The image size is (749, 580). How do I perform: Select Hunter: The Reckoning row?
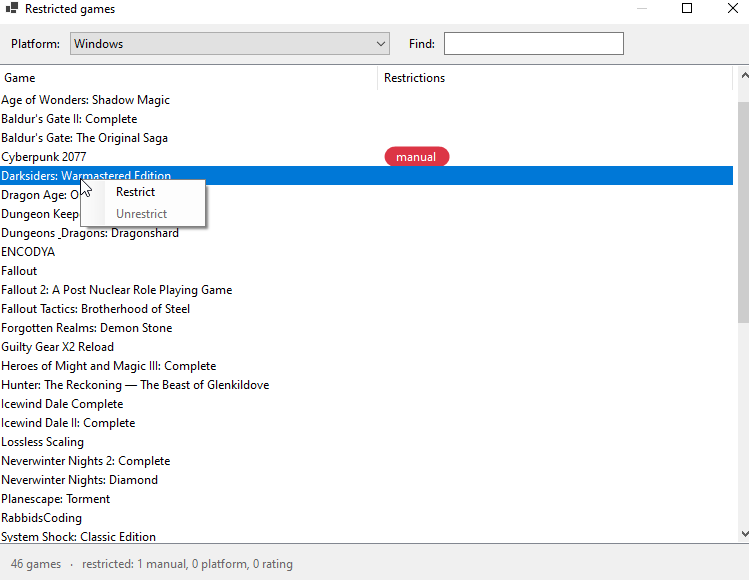(366, 385)
